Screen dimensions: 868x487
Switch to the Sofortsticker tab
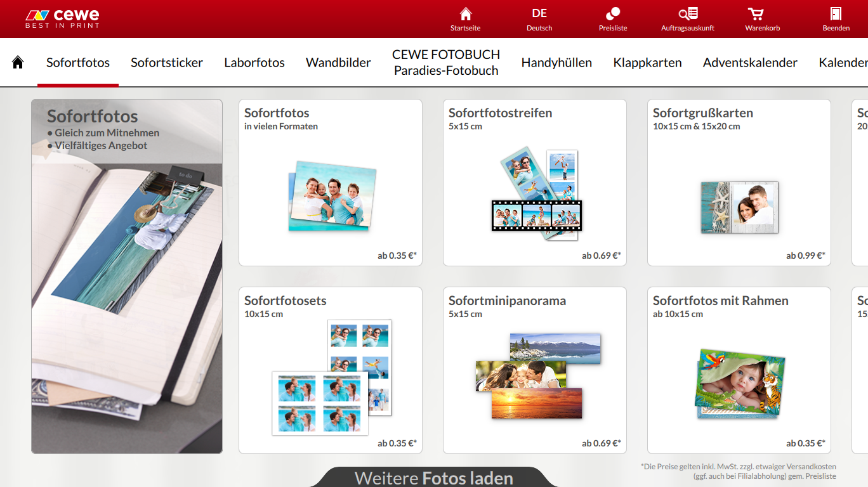pos(167,62)
